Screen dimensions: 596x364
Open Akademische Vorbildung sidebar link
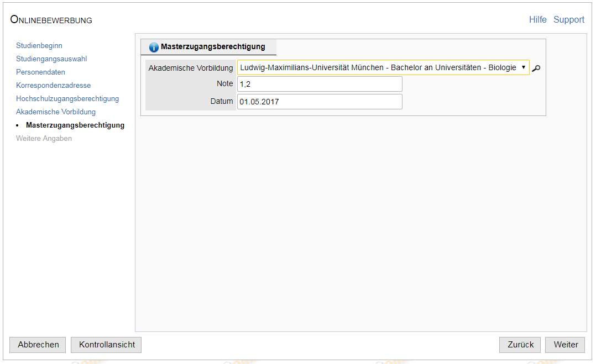56,112
